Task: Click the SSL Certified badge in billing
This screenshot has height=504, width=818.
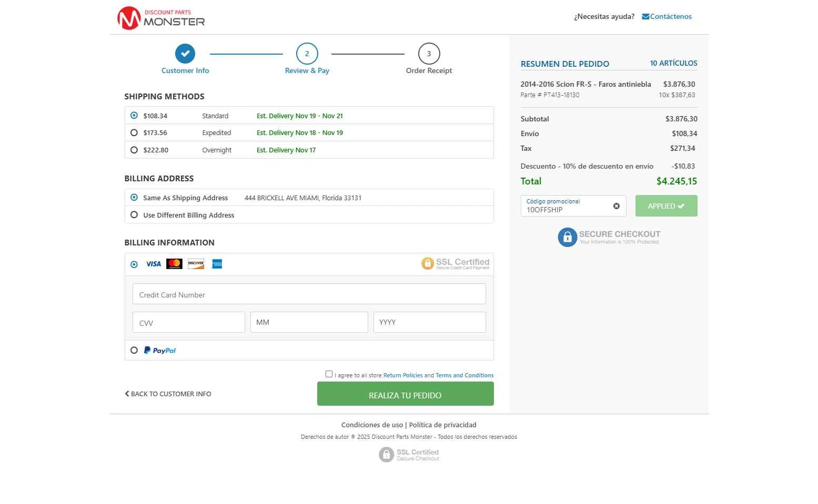Action: tap(456, 263)
